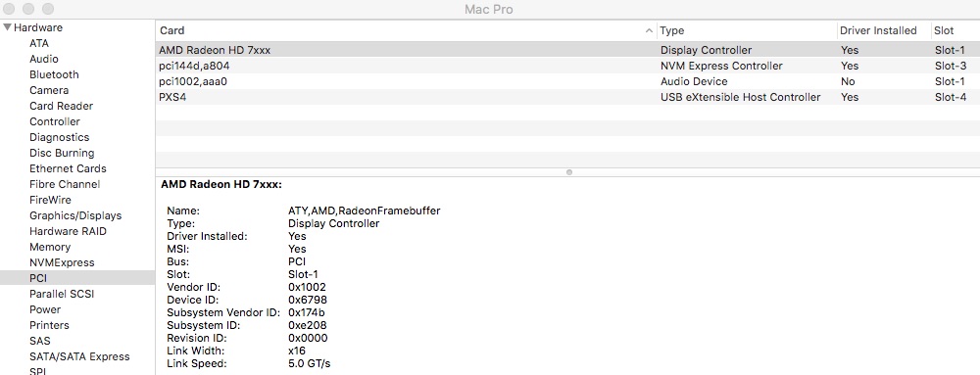Select the pci144d,a804 NVM Express row

tap(567, 66)
